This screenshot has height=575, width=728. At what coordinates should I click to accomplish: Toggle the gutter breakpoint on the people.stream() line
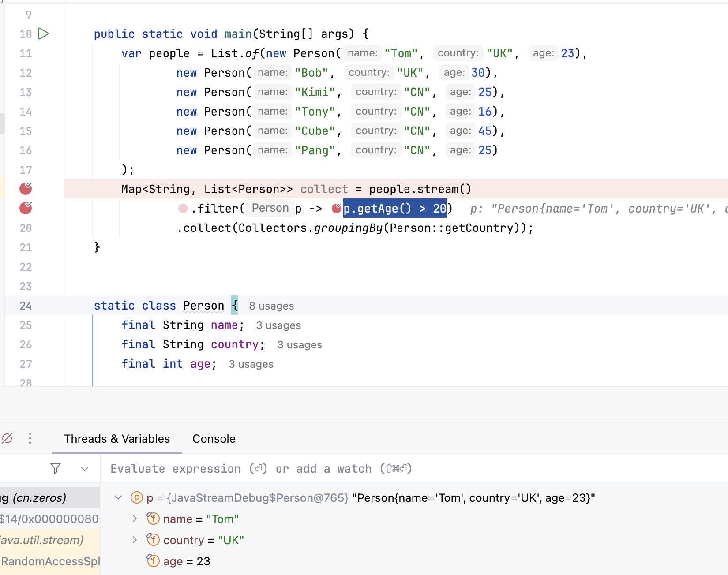coord(26,189)
